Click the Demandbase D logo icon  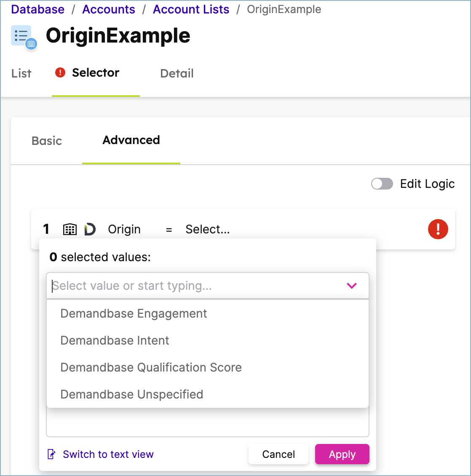click(90, 229)
